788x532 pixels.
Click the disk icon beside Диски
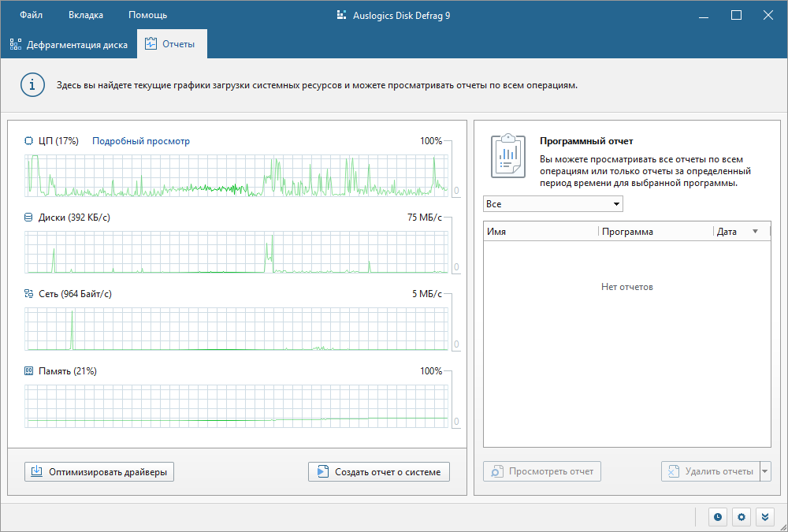click(30, 218)
